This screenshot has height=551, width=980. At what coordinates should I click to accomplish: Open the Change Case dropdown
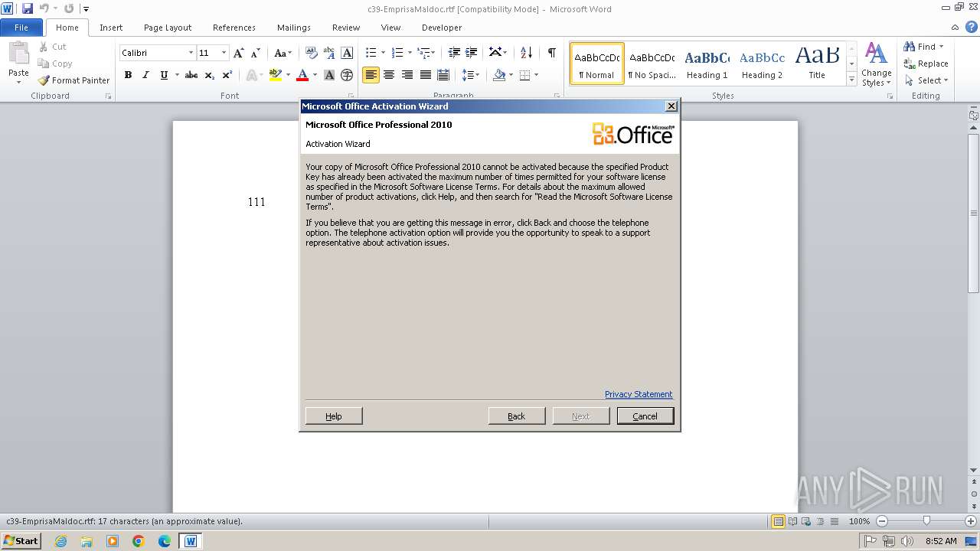(283, 53)
